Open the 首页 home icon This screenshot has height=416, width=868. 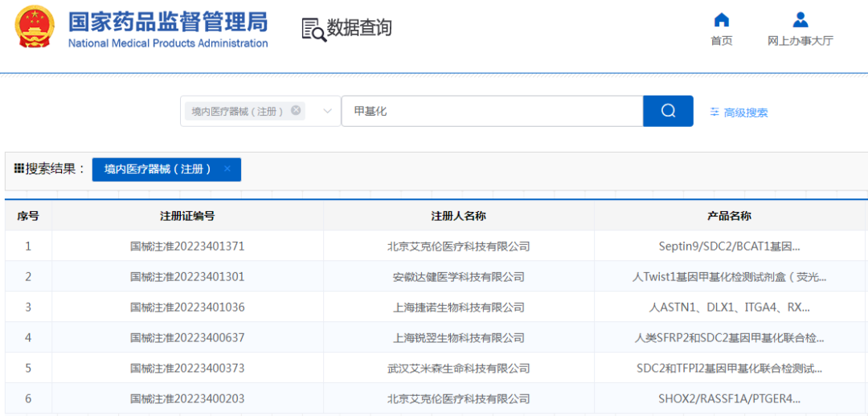(722, 20)
